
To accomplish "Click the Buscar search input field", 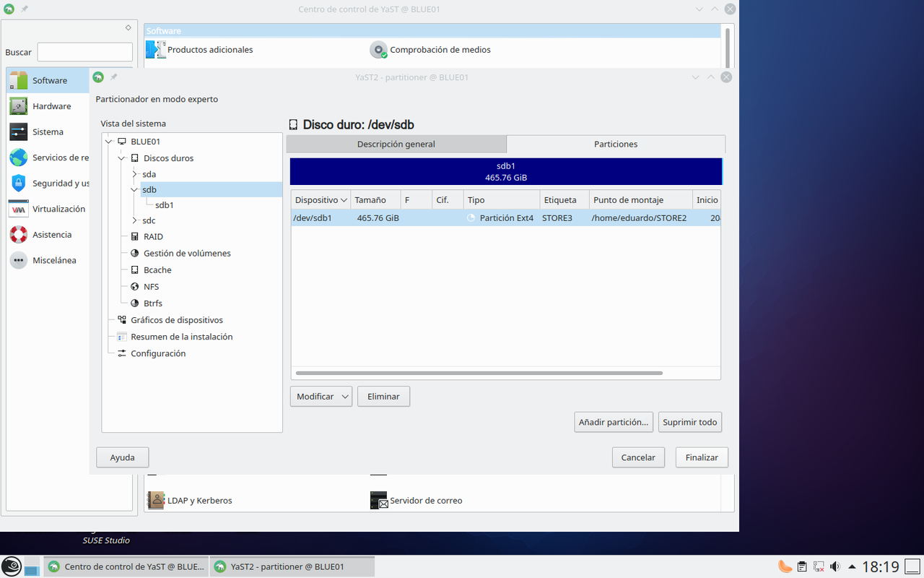I will (85, 52).
